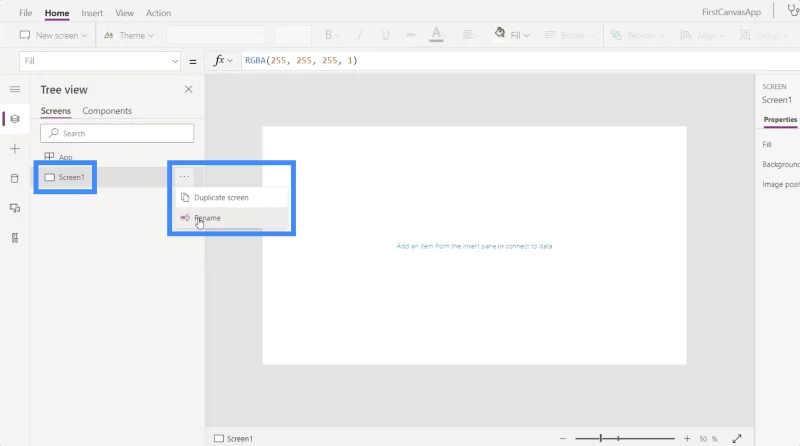800x446 pixels.
Task: Open the Align dropdown
Action: [x=703, y=35]
